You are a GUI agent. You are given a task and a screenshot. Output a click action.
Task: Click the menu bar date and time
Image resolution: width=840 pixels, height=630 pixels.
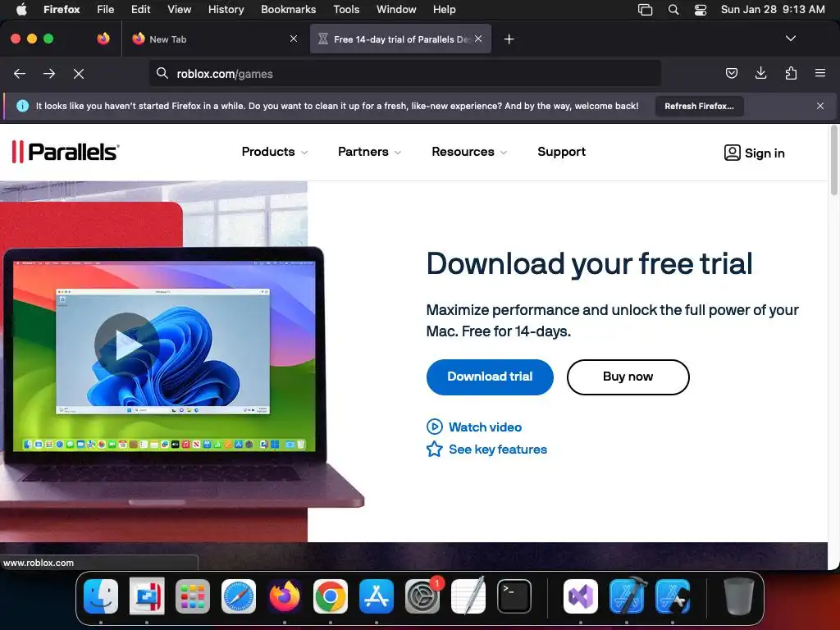coord(773,9)
